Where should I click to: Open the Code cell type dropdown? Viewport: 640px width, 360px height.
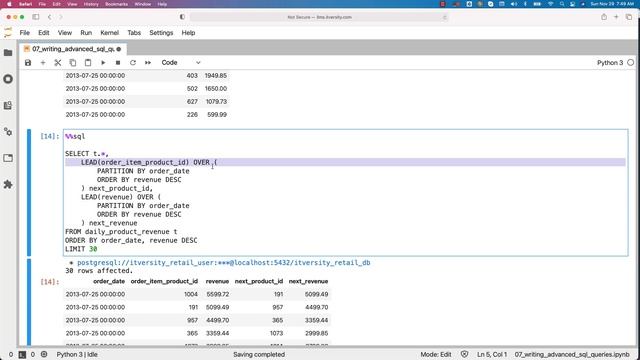tap(181, 62)
